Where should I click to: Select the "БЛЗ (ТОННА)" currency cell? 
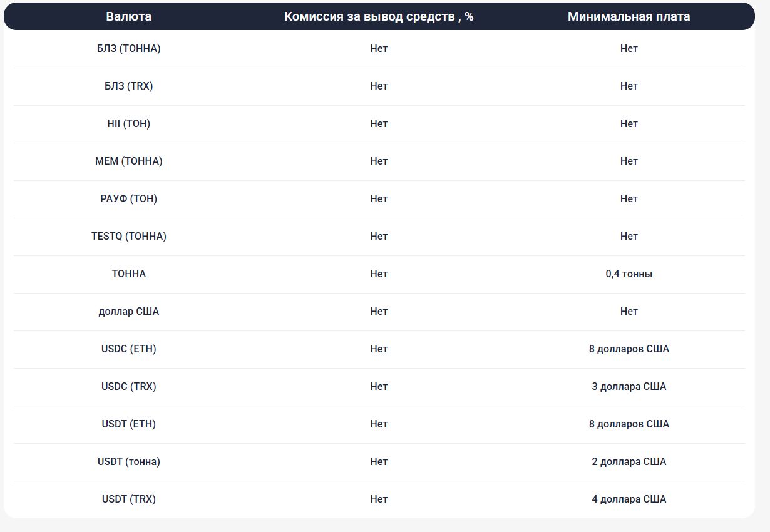pos(128,49)
